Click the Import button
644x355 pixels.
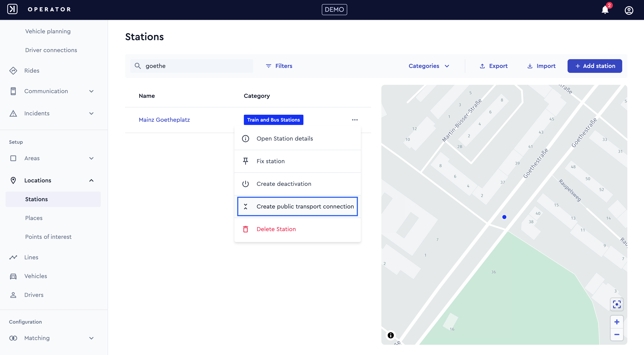pyautogui.click(x=541, y=66)
